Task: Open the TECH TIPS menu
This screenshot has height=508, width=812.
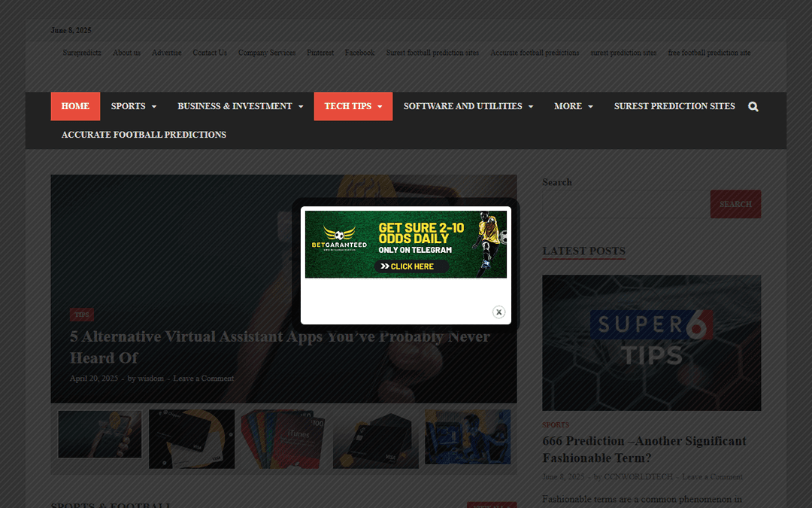Action: 348,106
